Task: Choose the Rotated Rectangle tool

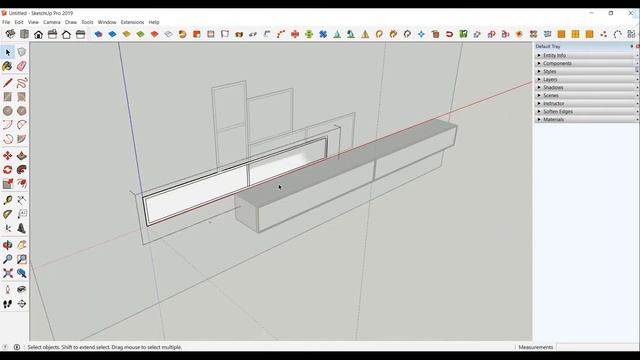Action: pos(22,97)
